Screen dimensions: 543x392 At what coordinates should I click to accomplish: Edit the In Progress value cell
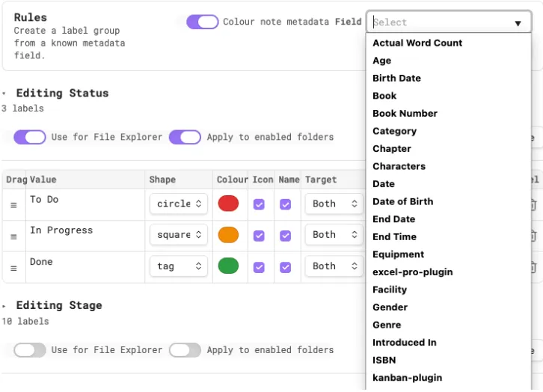[85, 236]
